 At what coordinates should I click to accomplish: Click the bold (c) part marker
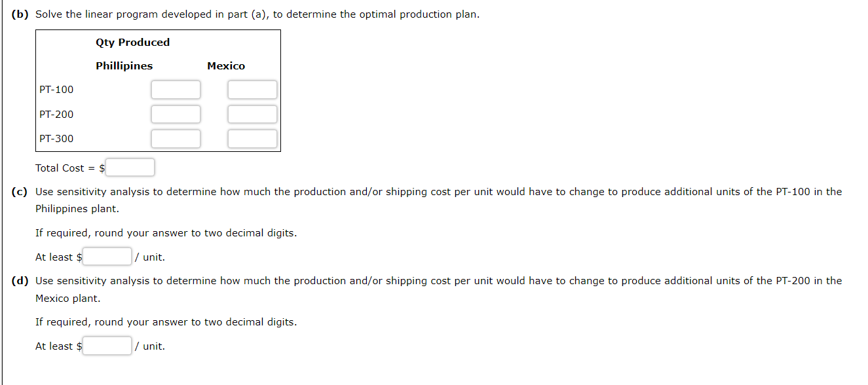click(x=20, y=192)
